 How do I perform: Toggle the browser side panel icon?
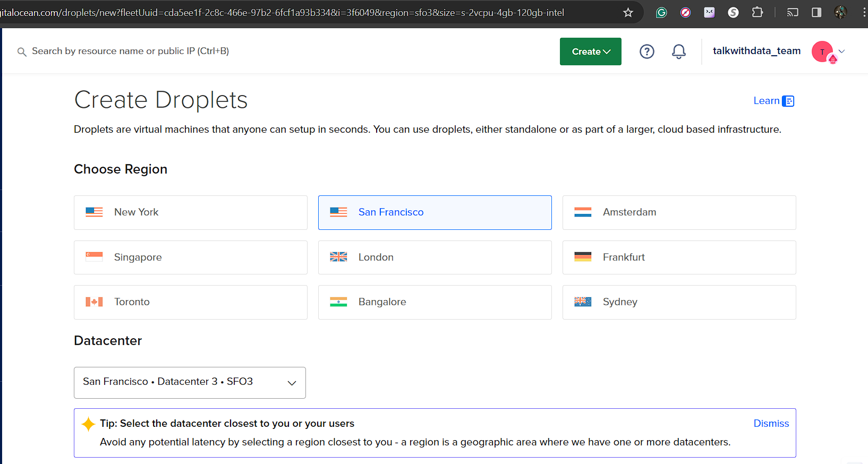point(816,13)
